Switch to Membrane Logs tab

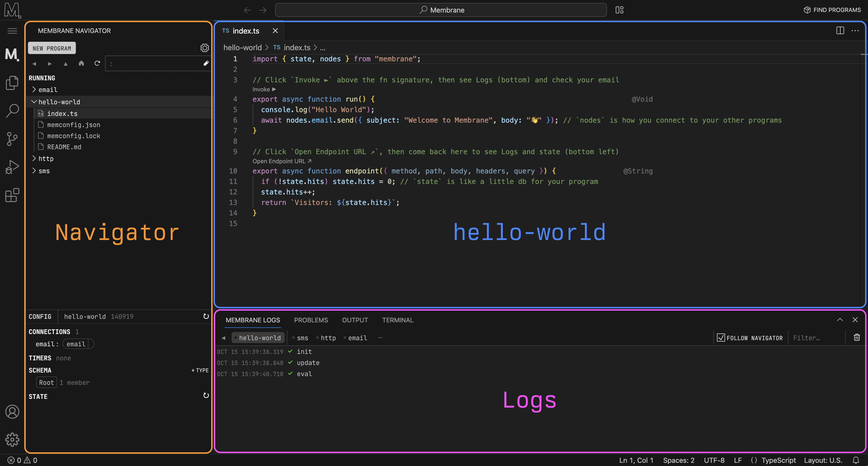(253, 320)
